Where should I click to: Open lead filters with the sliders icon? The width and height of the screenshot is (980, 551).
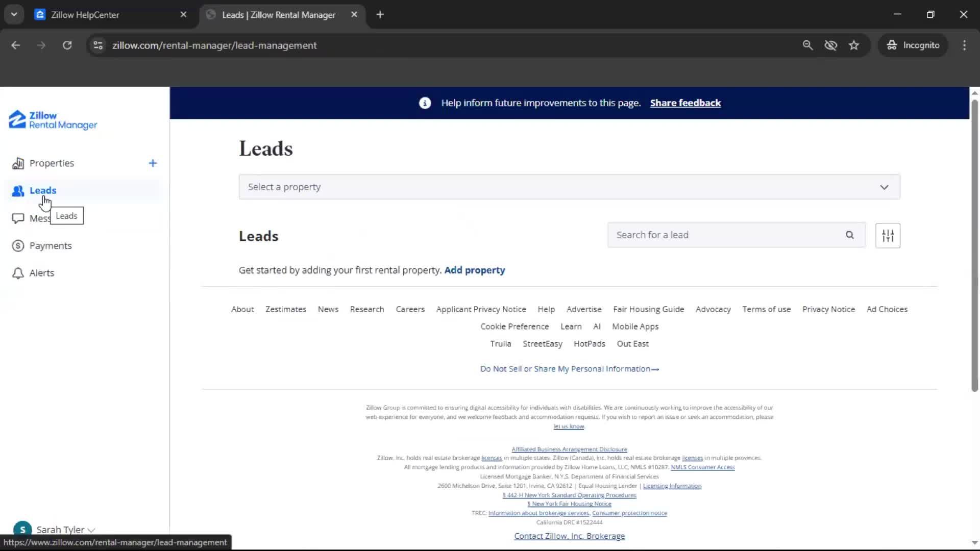click(888, 235)
